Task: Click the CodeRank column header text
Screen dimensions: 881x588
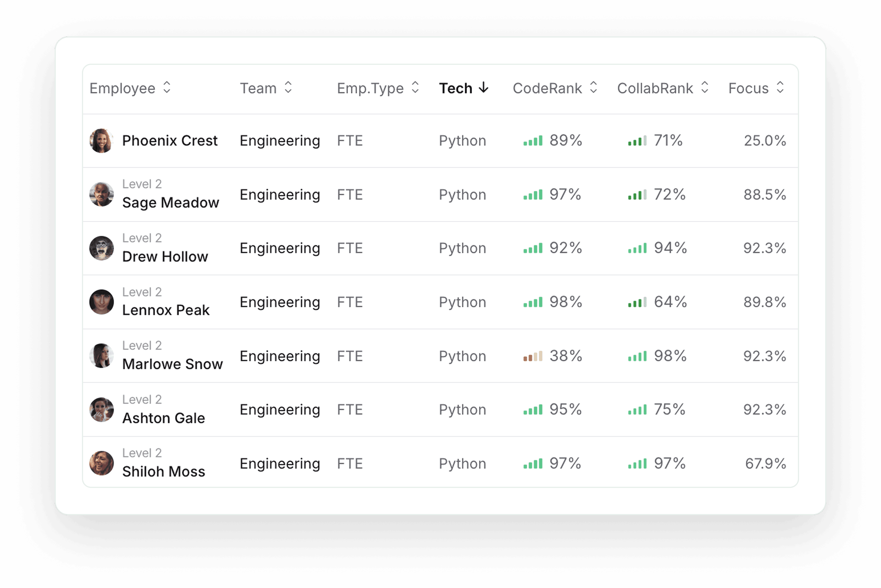Action: click(547, 88)
